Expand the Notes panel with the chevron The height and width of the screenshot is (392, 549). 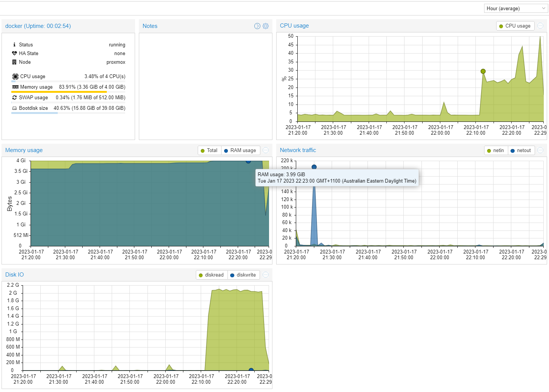click(257, 26)
